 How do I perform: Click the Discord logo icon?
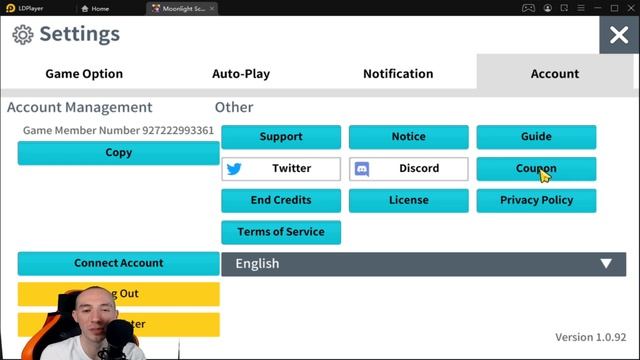point(362,169)
